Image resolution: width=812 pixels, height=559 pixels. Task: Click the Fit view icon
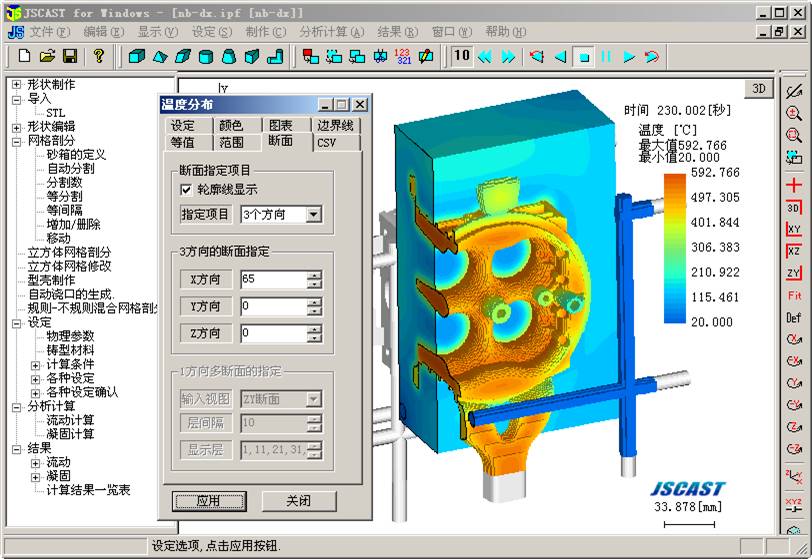(x=794, y=295)
